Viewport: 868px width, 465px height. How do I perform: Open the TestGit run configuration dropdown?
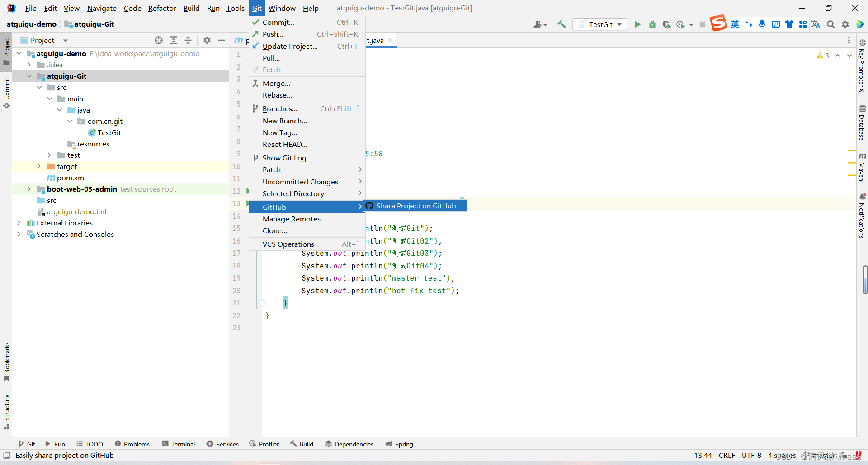[600, 24]
